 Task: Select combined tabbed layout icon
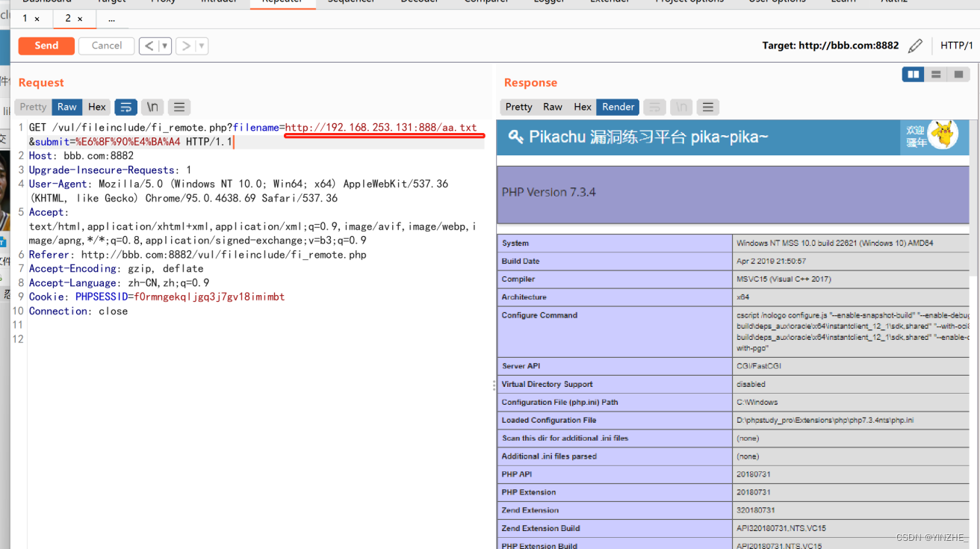[958, 75]
